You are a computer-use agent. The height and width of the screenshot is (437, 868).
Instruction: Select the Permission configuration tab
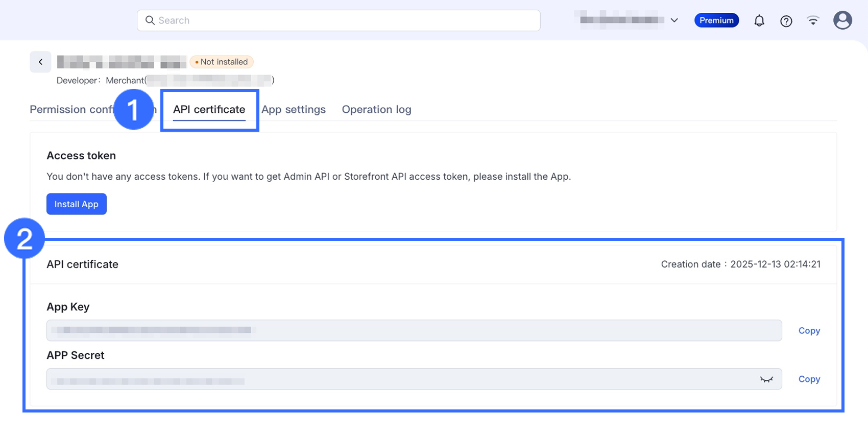(70, 109)
